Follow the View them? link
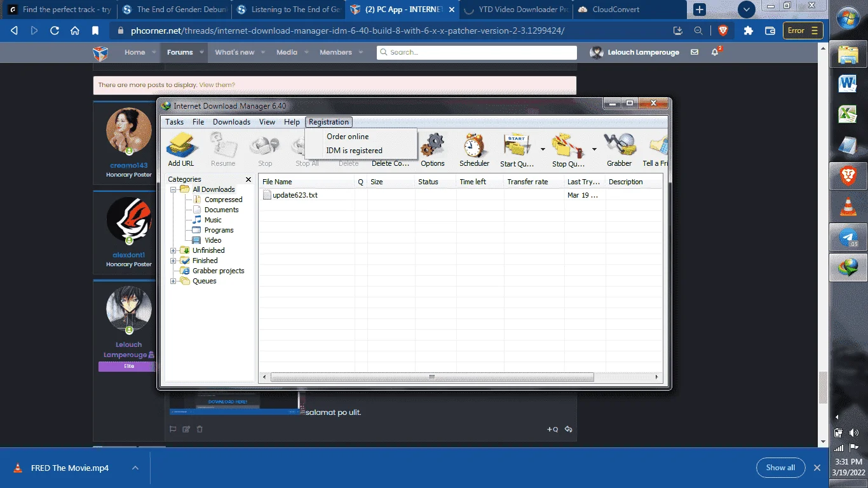The width and height of the screenshot is (868, 488). coord(217,85)
